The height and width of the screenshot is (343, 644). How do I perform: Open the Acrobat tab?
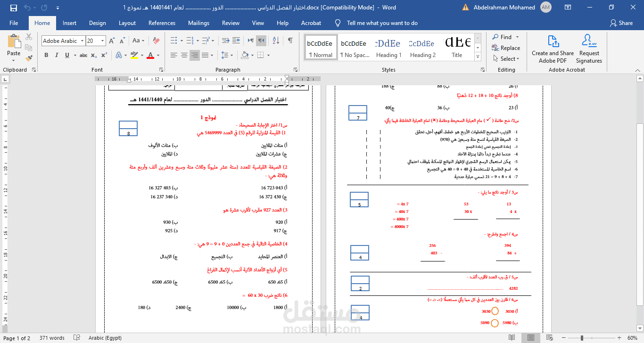click(311, 23)
